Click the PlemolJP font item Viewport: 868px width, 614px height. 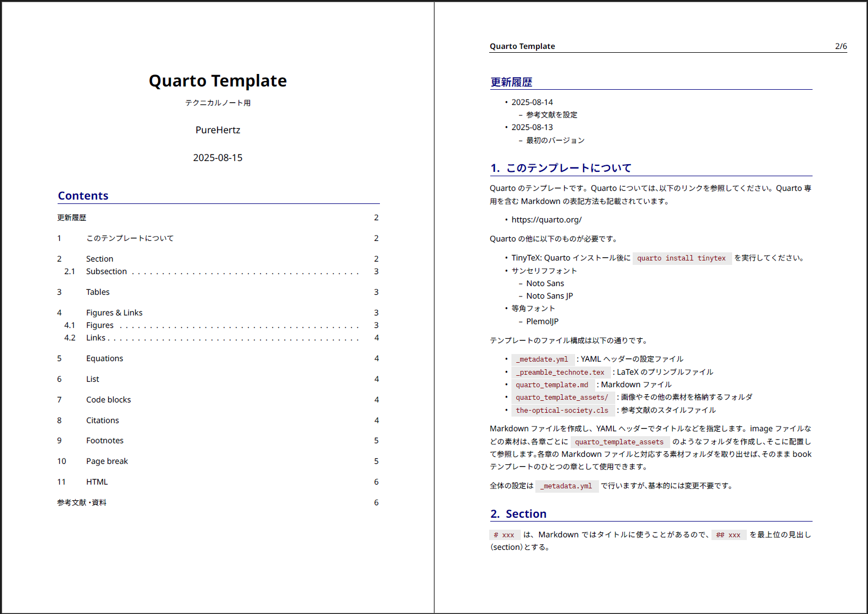point(542,321)
